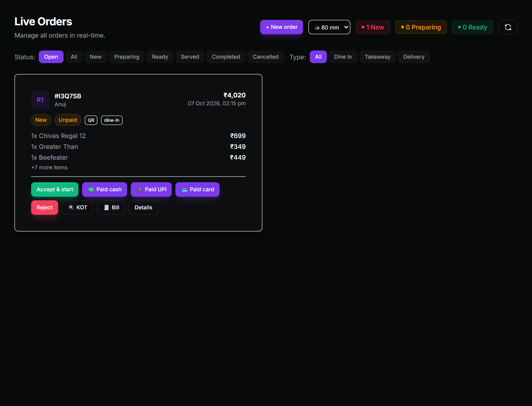Click the 1x Beefeater item
This screenshot has width=532, height=406.
[50, 158]
